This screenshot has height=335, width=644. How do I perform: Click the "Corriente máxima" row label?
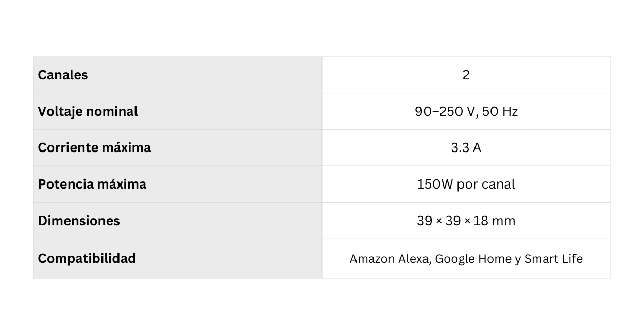(x=94, y=148)
